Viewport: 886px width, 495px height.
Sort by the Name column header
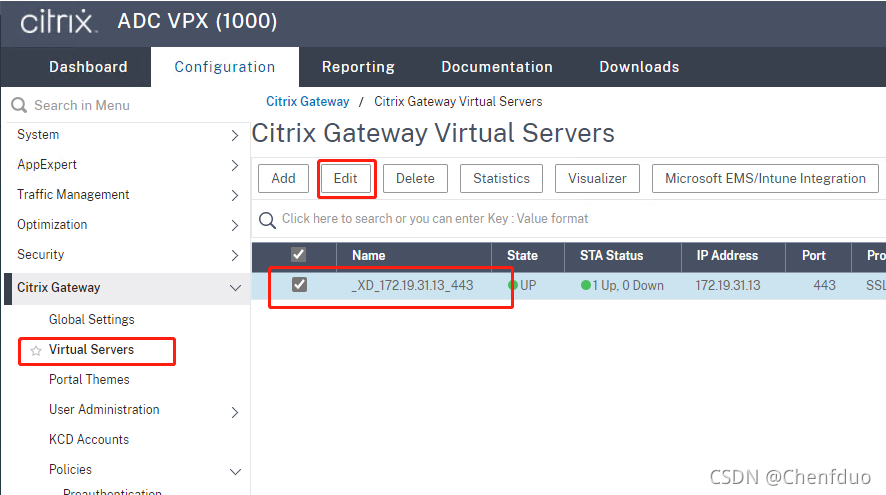368,255
